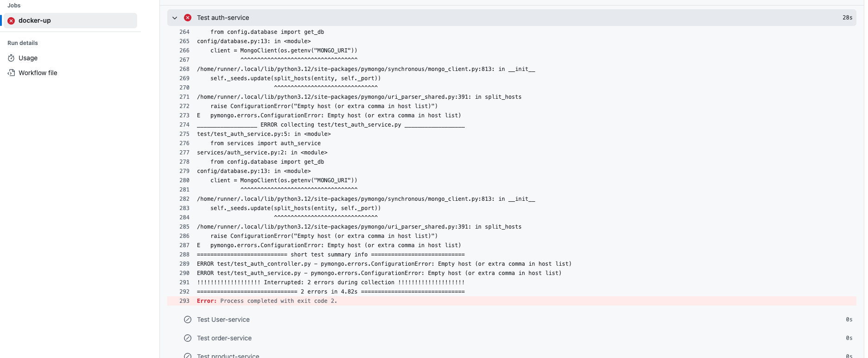Click 'services/auth_service.py:2: in <module>' line
Image resolution: width=868 pixels, height=358 pixels.
[262, 153]
